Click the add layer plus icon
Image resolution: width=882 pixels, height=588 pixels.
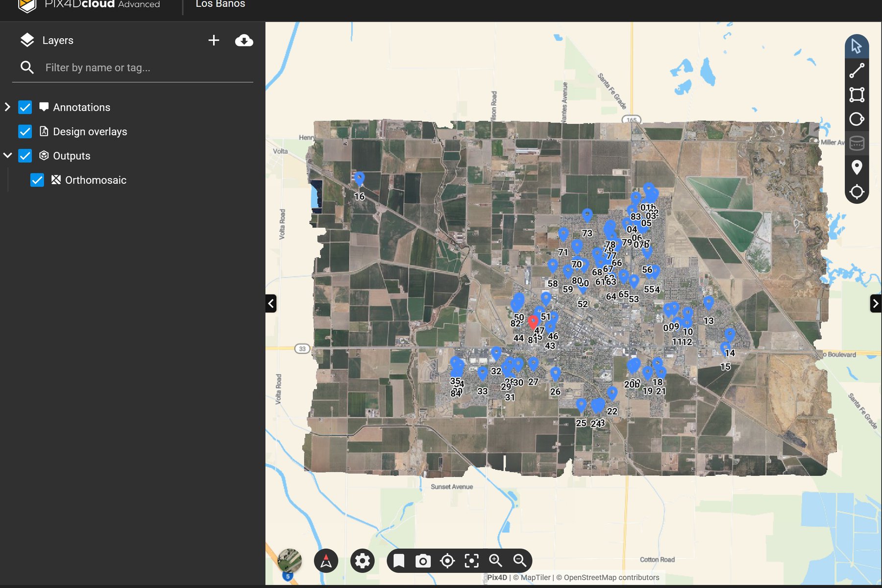tap(214, 40)
